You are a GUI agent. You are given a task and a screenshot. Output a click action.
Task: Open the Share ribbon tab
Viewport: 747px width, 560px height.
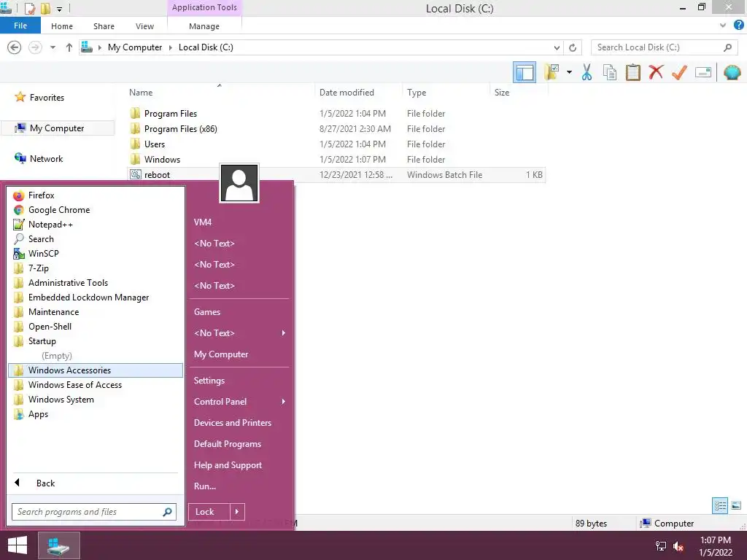(x=104, y=26)
